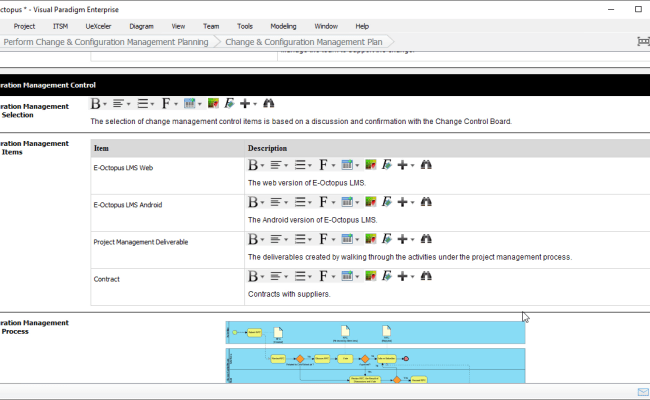Open the Project menu

(x=24, y=27)
